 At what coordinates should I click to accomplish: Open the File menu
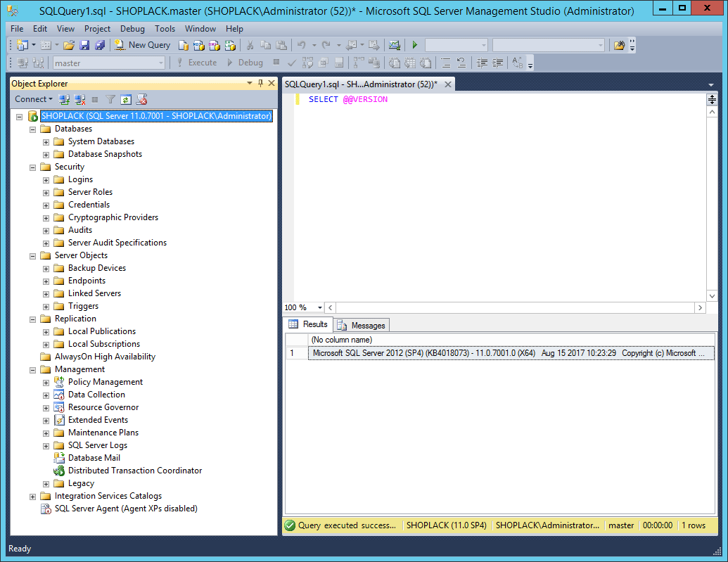17,29
